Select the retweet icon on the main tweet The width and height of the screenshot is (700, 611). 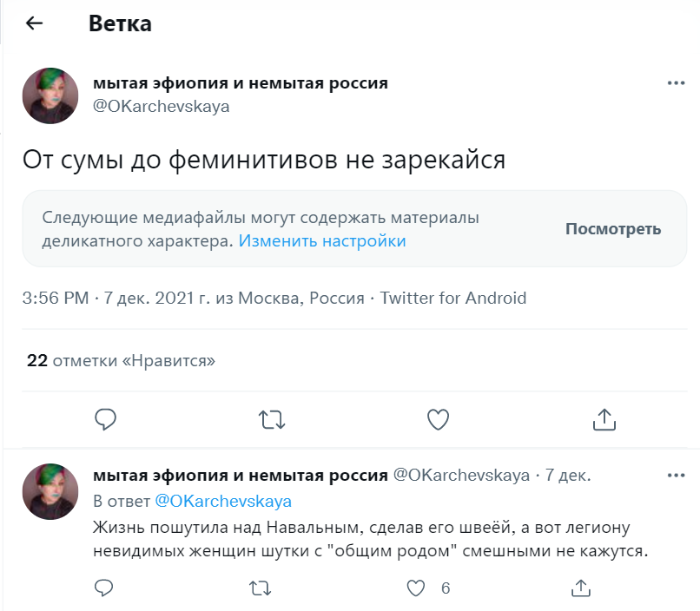272,419
